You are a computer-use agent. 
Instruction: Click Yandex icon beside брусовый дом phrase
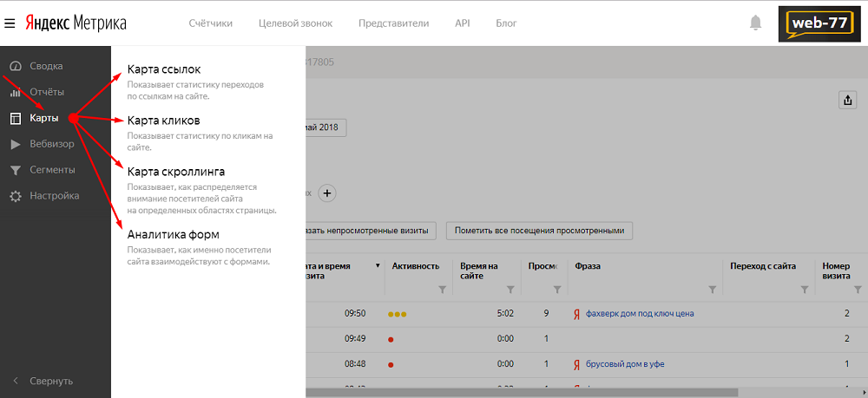click(x=576, y=364)
